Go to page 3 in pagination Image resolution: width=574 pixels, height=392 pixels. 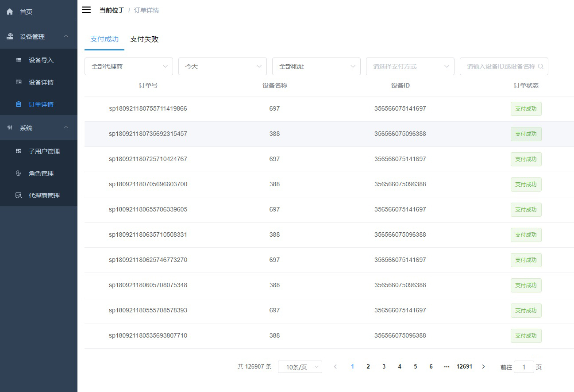click(384, 366)
